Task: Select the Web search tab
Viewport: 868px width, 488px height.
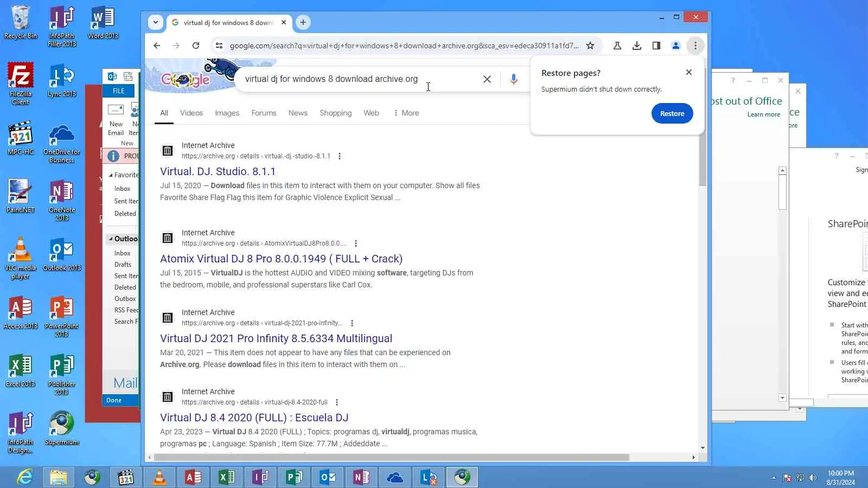Action: coord(371,113)
